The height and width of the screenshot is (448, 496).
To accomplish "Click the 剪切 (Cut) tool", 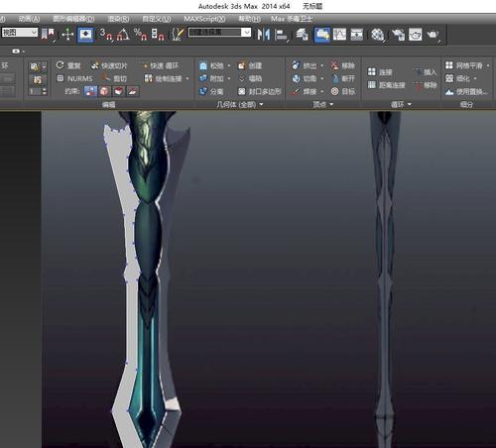I will point(114,78).
